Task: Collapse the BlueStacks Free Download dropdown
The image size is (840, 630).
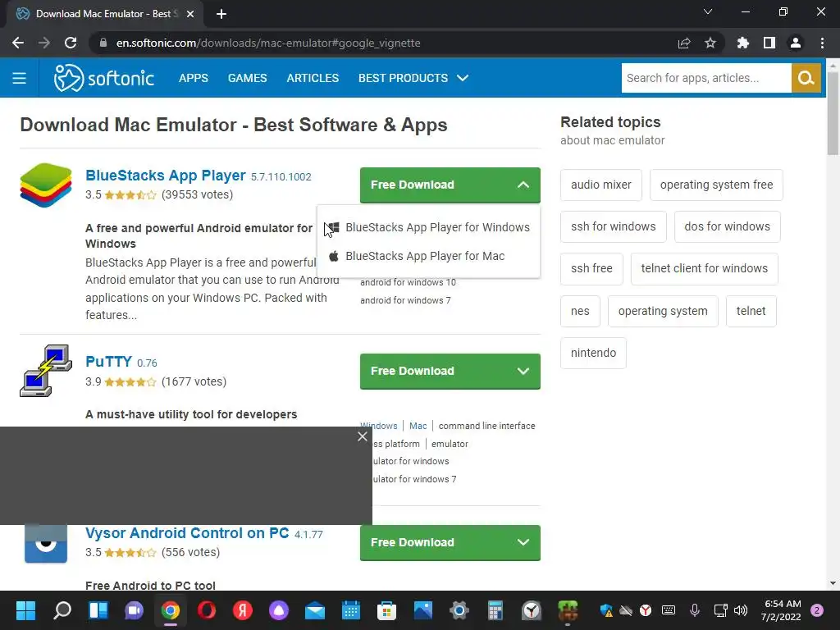Action: pos(523,185)
